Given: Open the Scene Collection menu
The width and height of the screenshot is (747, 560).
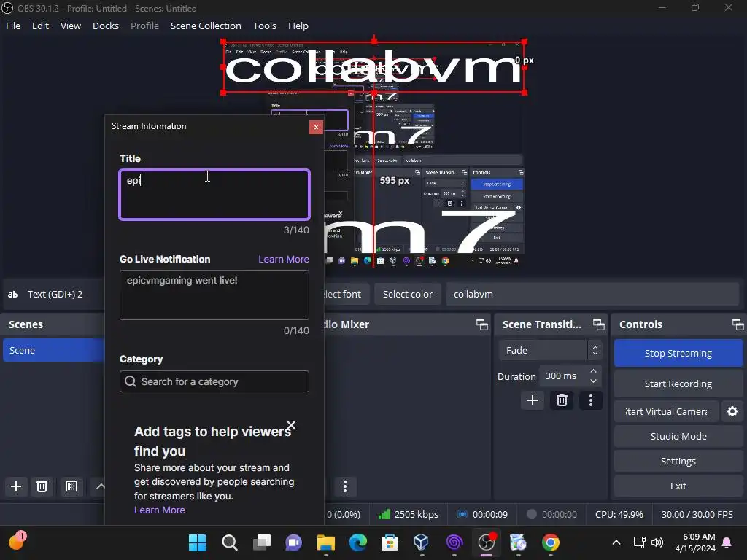Looking at the screenshot, I should (x=206, y=26).
